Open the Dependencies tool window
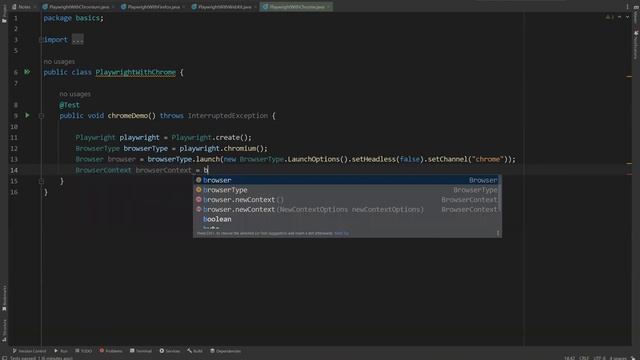 tap(225, 351)
